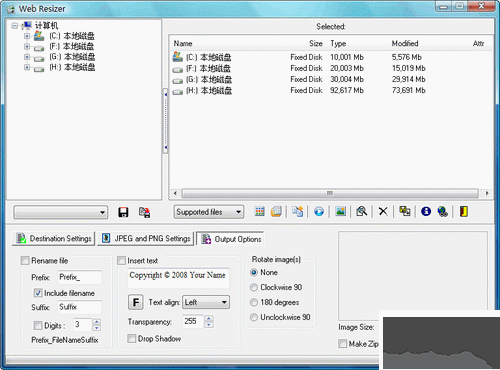Select 180 degrees rotation

point(254,302)
